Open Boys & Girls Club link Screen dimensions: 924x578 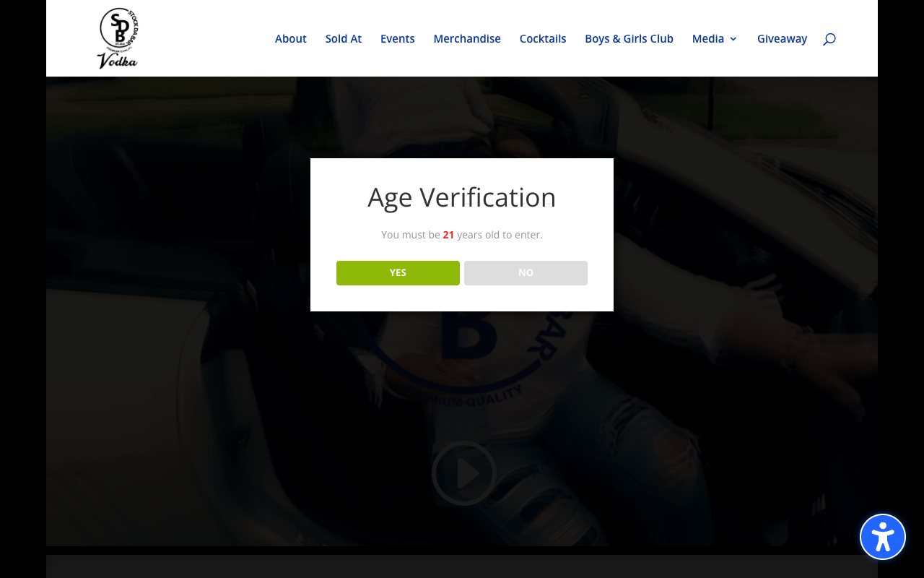629,39
